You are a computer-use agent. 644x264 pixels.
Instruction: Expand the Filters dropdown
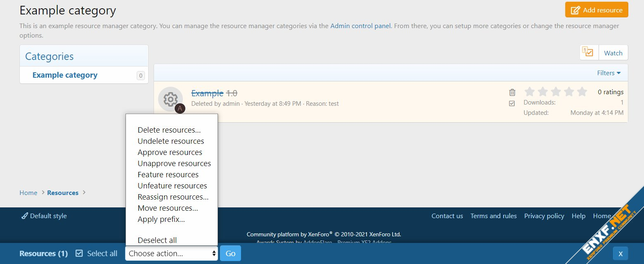(608, 73)
